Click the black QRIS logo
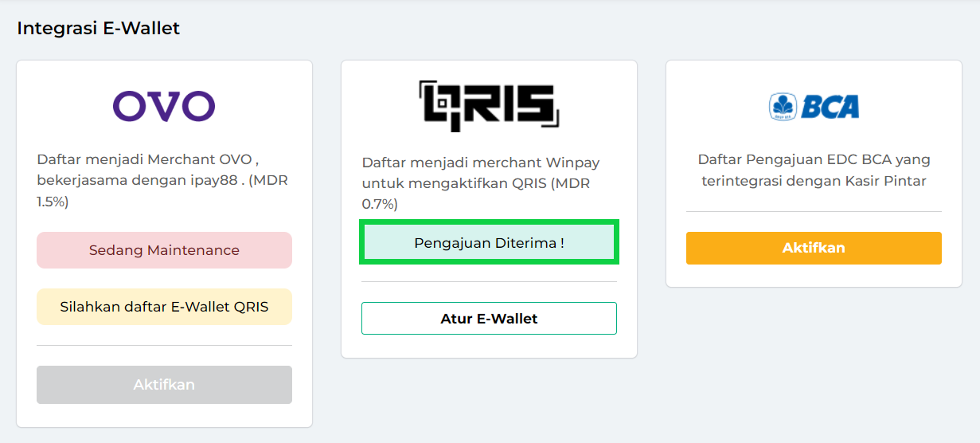The height and width of the screenshot is (443, 980). point(489,104)
